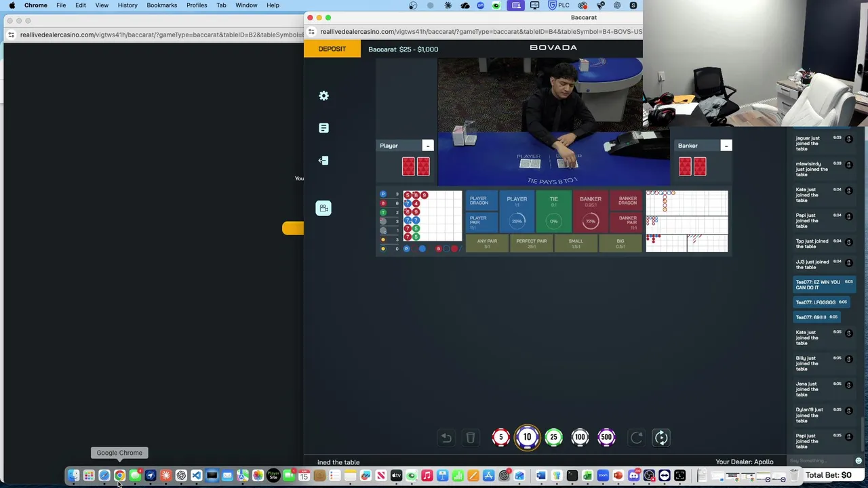Viewport: 868px width, 488px height.
Task: Open Photos from the Dock
Action: point(258,476)
